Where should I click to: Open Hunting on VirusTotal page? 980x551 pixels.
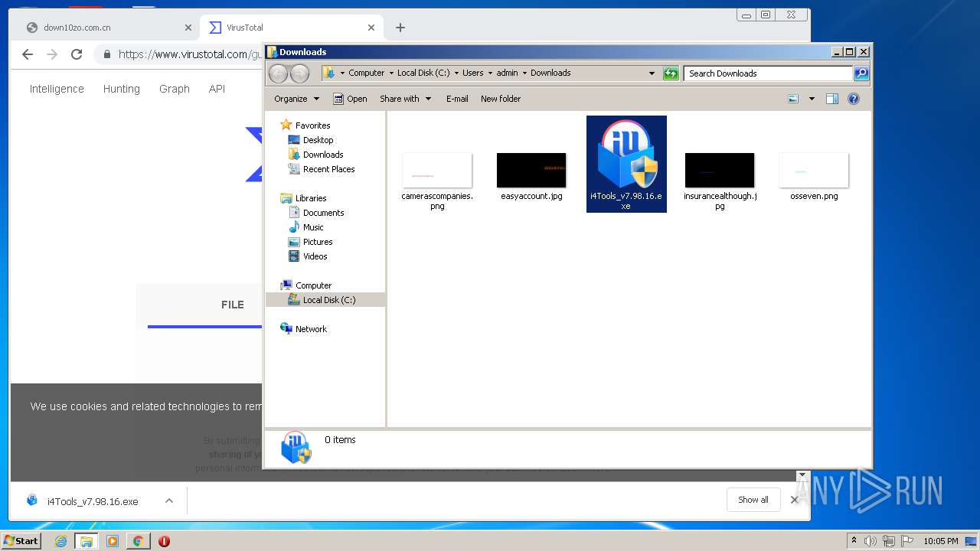(x=122, y=89)
